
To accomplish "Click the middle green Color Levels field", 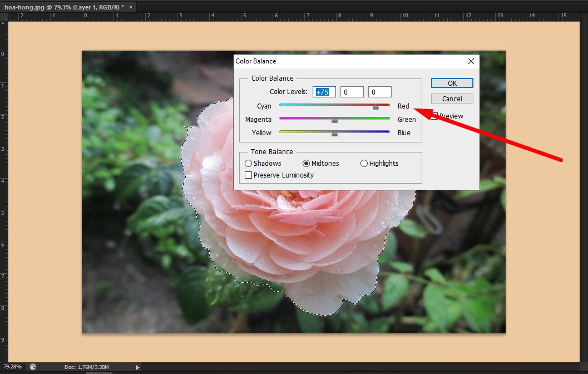I will click(352, 91).
